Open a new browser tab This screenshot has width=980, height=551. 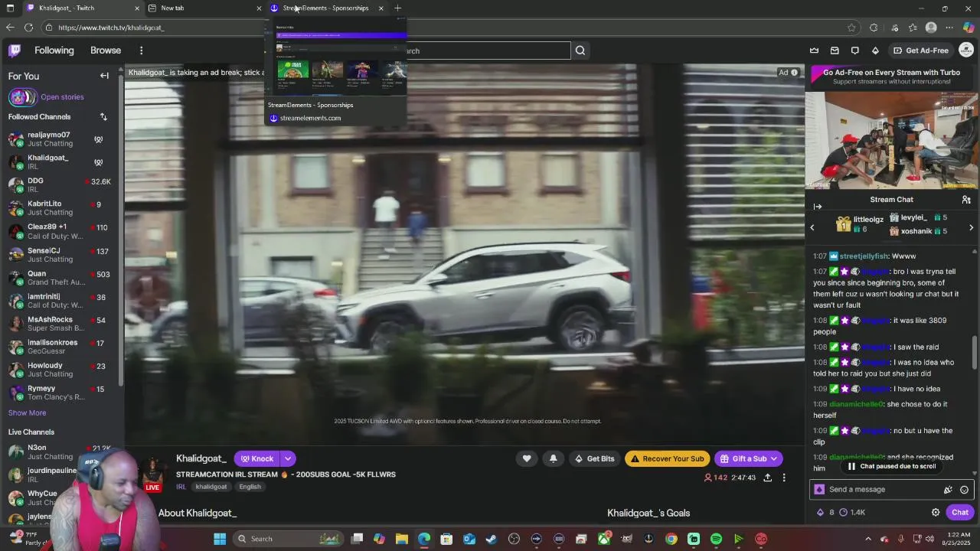click(x=397, y=8)
